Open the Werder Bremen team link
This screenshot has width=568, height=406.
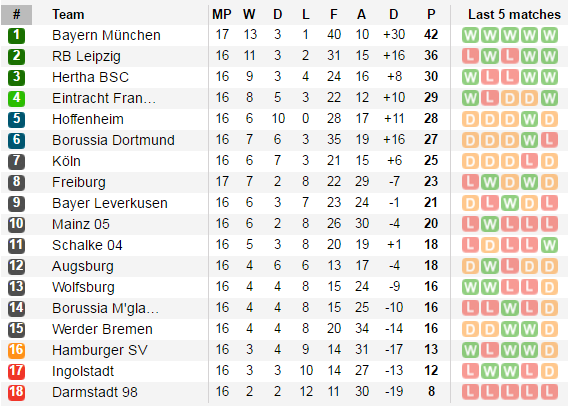pos(102,330)
